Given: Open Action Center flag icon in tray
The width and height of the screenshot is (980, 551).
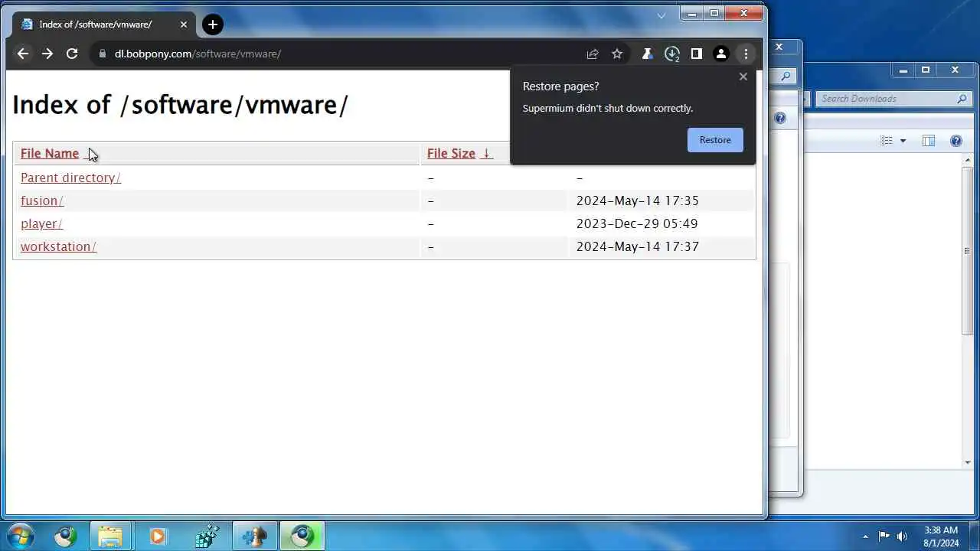Looking at the screenshot, I should [x=884, y=536].
